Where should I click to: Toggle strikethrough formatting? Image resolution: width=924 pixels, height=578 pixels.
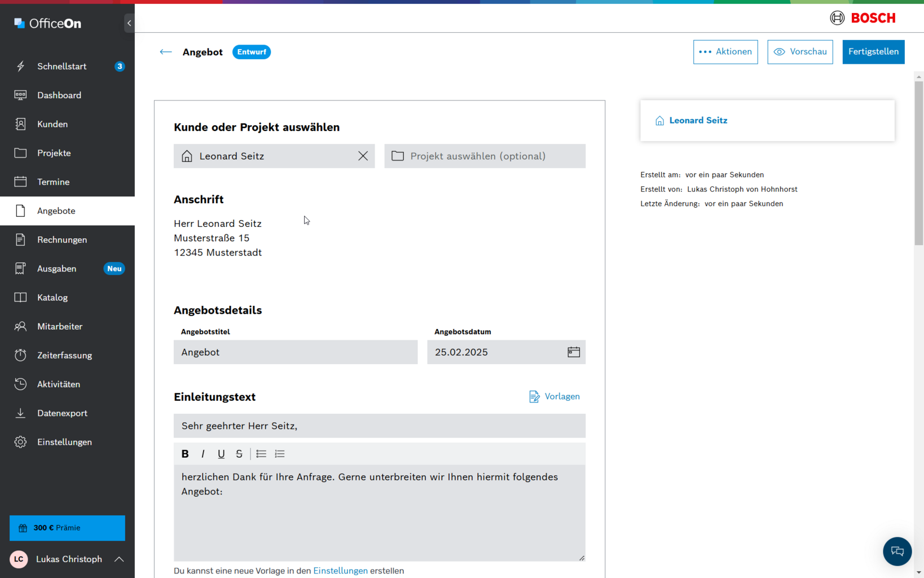point(239,454)
